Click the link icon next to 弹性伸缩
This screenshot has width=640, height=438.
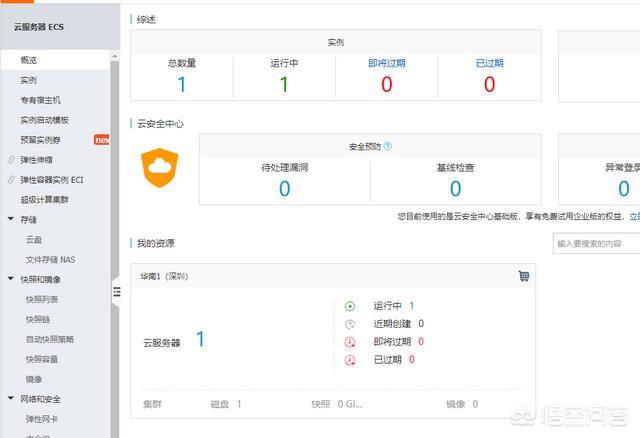(x=12, y=160)
